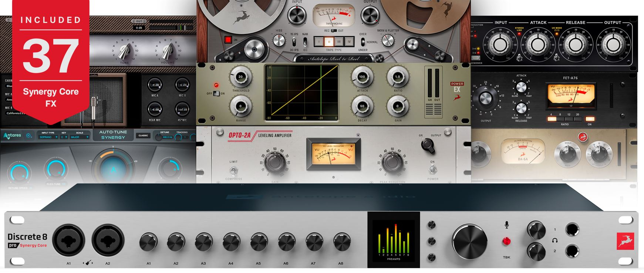Flip the UK Mode toggle switch
The width and height of the screenshot is (644, 273).
557,57
